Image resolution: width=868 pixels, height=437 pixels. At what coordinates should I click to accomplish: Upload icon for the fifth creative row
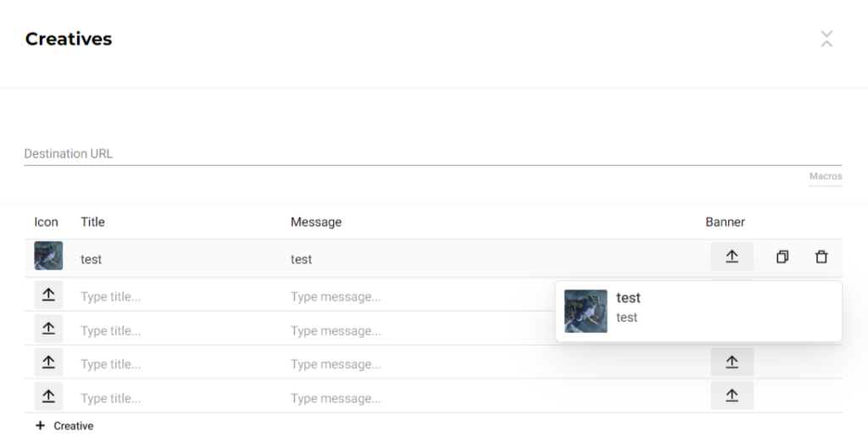click(48, 396)
